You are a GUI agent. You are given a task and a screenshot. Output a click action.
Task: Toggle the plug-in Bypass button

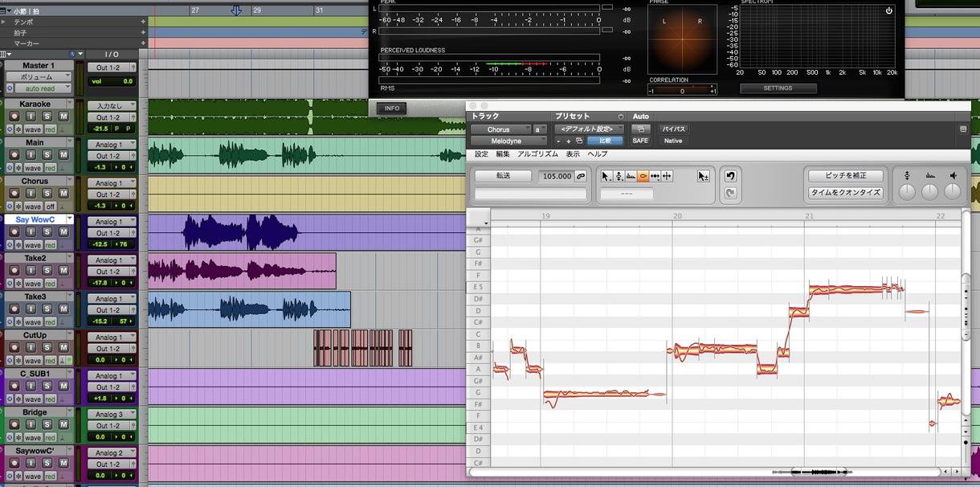pos(673,129)
